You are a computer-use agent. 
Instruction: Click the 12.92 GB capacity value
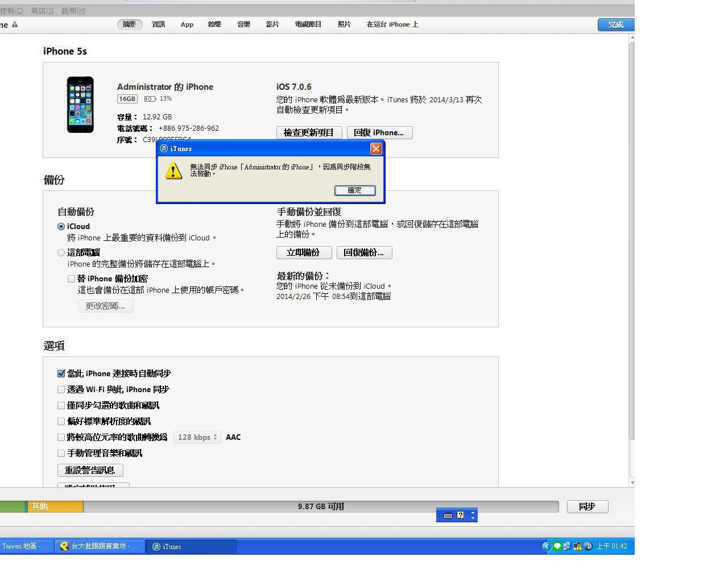click(157, 117)
